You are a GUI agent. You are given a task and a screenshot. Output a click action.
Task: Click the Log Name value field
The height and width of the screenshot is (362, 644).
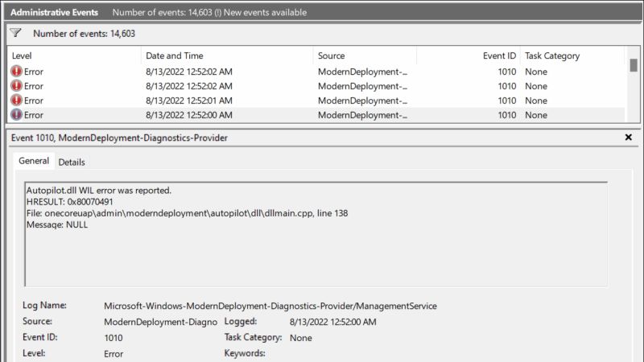pyautogui.click(x=270, y=306)
